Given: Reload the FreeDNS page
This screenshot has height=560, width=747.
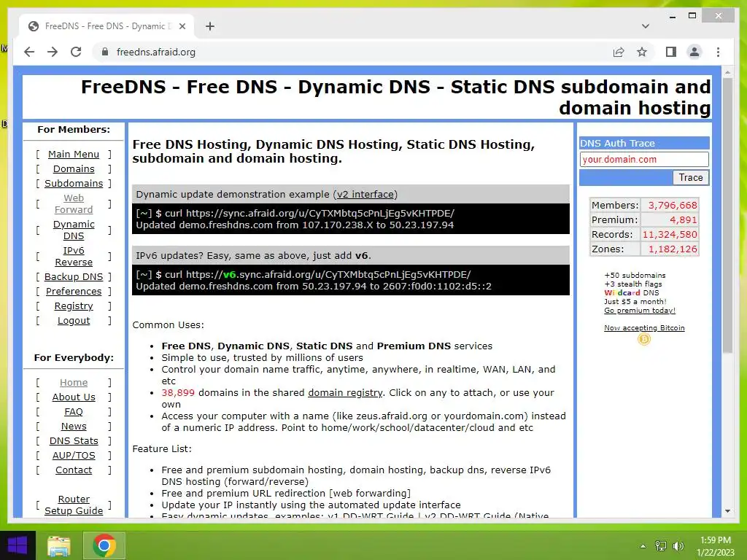Looking at the screenshot, I should (x=76, y=52).
